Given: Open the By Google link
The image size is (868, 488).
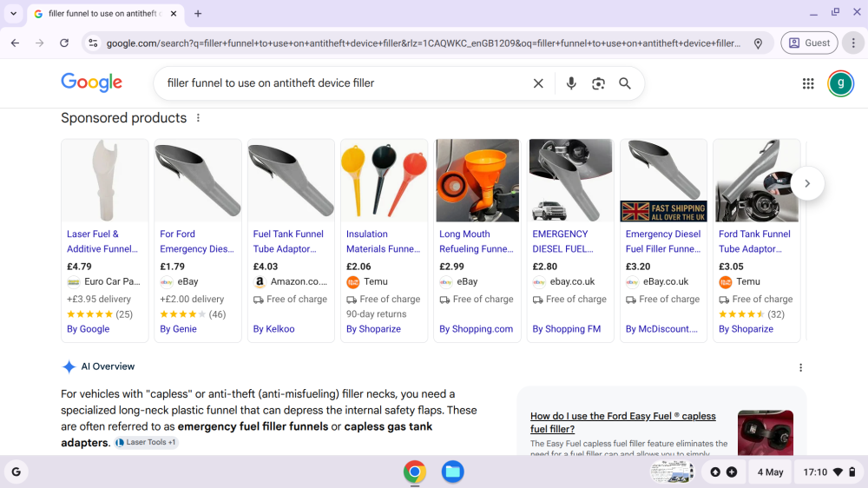Looking at the screenshot, I should 88,329.
